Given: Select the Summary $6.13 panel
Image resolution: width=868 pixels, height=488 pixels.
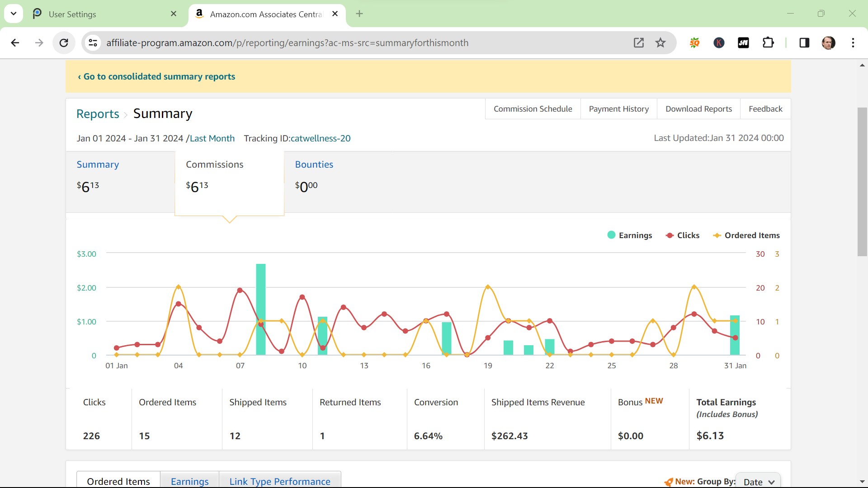Looking at the screenshot, I should click(120, 182).
